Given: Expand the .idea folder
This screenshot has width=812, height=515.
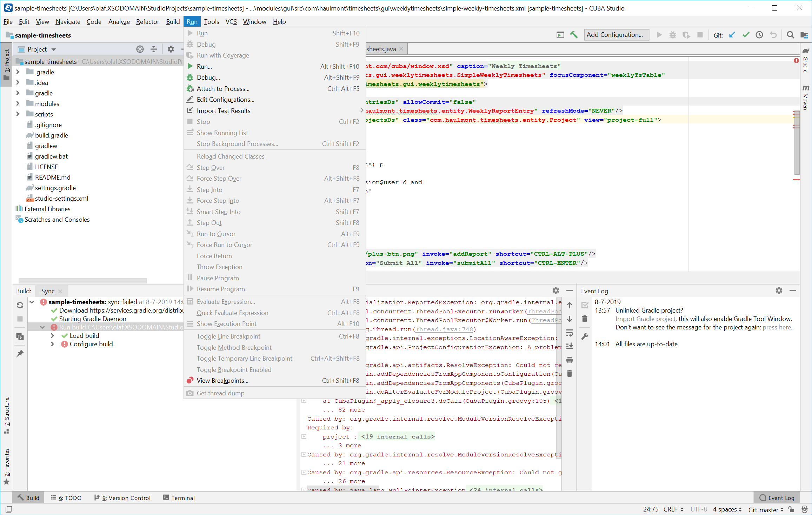Looking at the screenshot, I should [18, 82].
